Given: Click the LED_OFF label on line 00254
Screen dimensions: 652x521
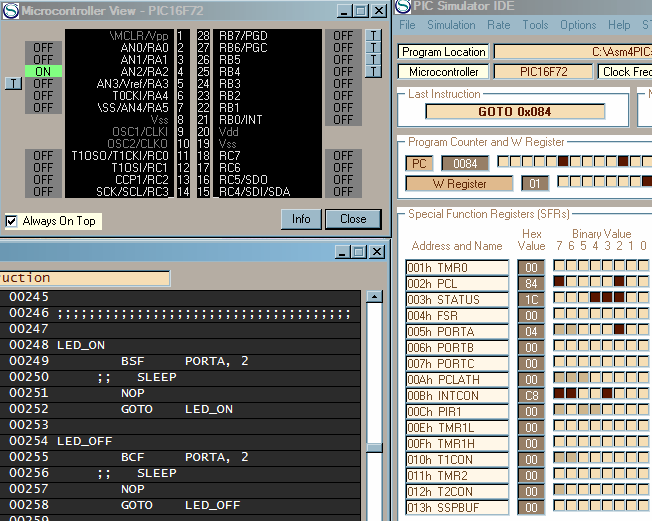Looking at the screenshot, I should 85,441.
